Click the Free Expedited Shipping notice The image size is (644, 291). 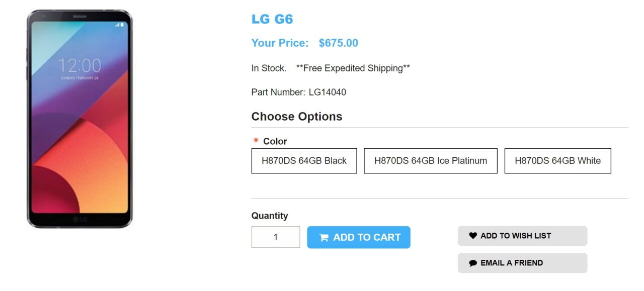(x=353, y=68)
